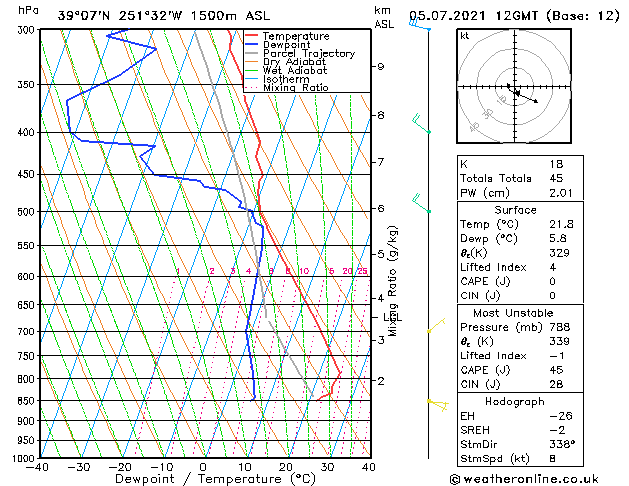The image size is (629, 486).
Task: Click the most unstable 'CAPE (J)' value 45
Action: (x=556, y=370)
